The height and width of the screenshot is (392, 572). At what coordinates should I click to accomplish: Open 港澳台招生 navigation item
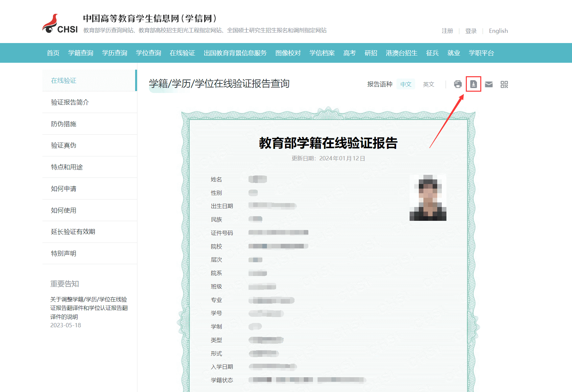point(401,53)
